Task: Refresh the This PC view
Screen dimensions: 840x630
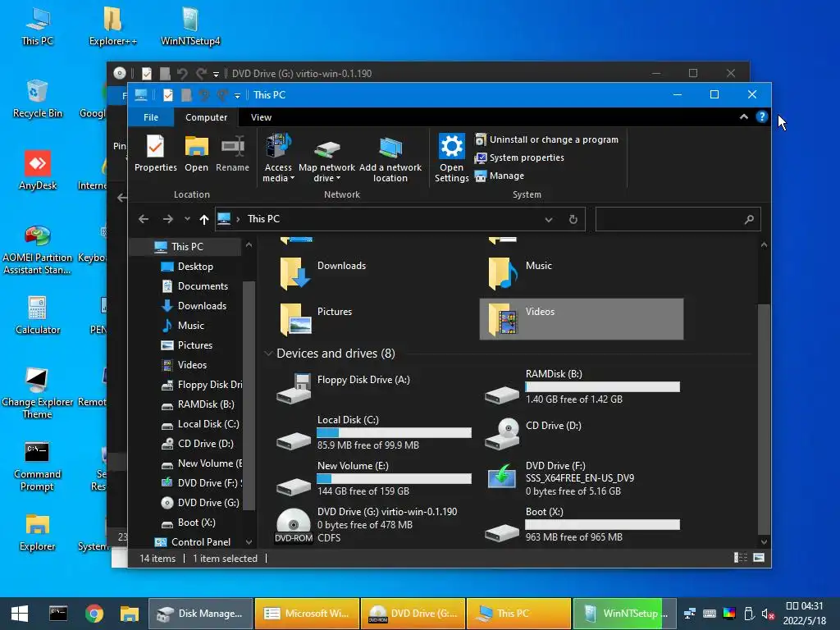Action: [573, 220]
